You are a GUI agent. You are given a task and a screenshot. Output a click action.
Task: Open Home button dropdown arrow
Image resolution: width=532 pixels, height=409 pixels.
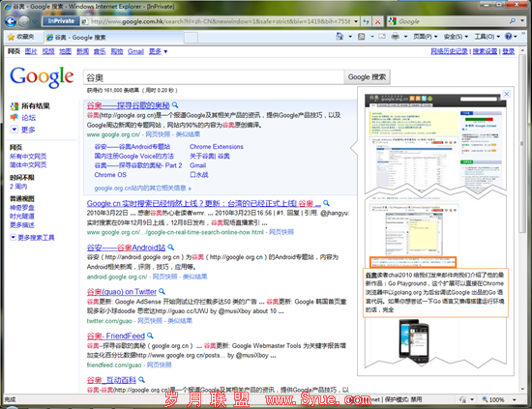coord(350,37)
